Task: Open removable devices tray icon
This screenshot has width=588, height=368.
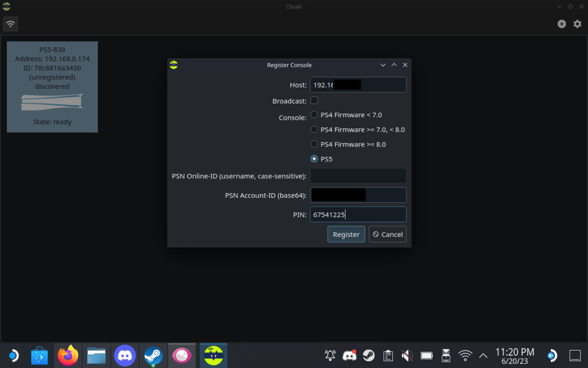Action: click(x=446, y=355)
